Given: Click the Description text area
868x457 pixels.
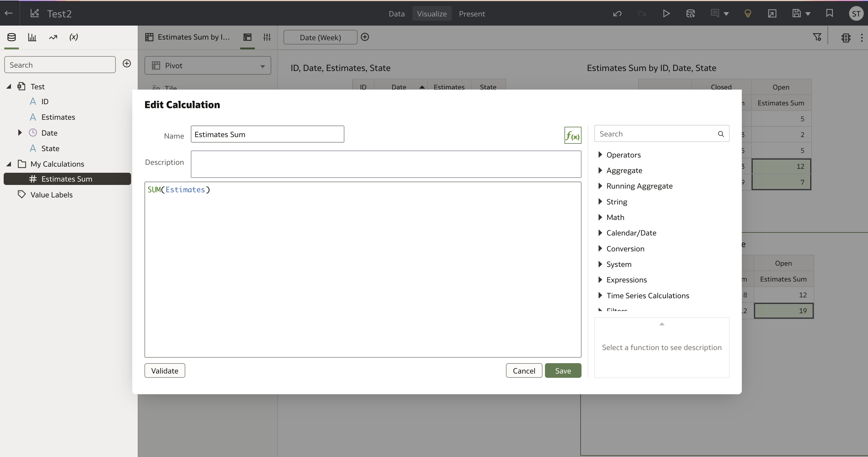Looking at the screenshot, I should 386,164.
